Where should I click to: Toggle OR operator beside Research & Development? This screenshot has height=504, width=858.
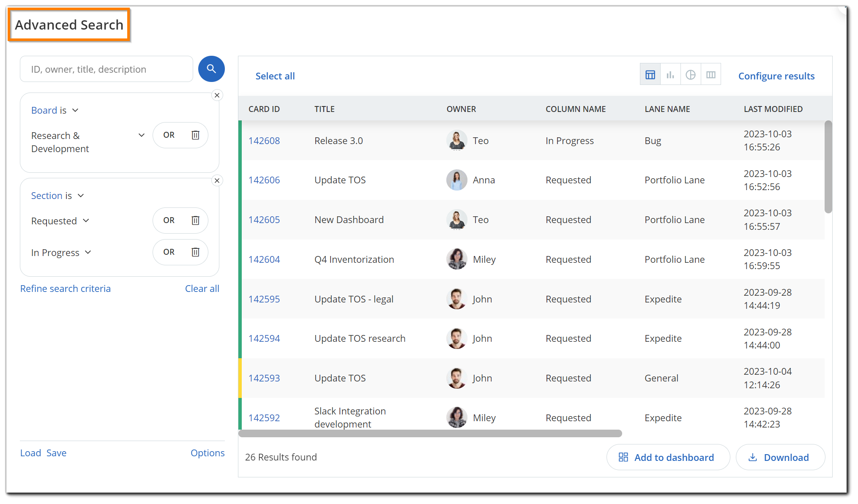pos(169,135)
